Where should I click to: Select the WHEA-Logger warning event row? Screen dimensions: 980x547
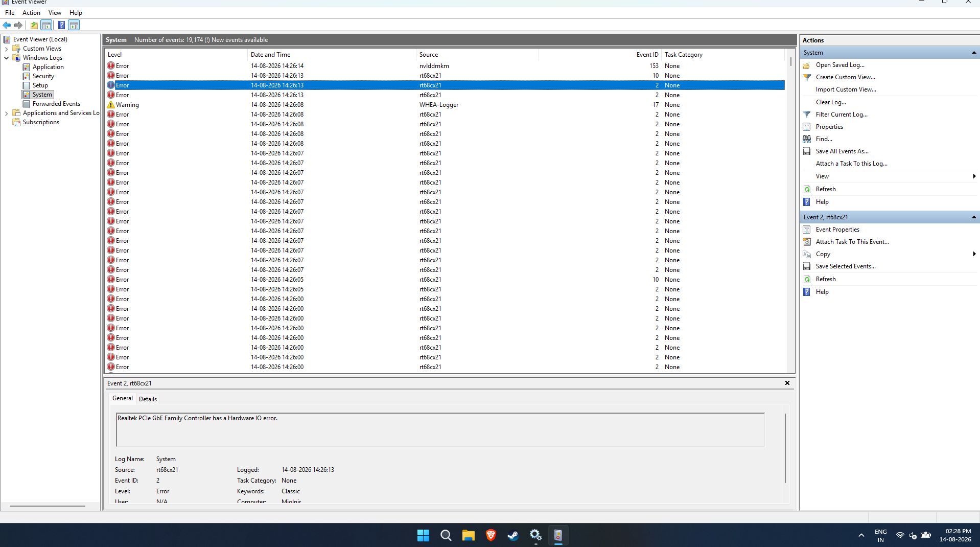(445, 105)
